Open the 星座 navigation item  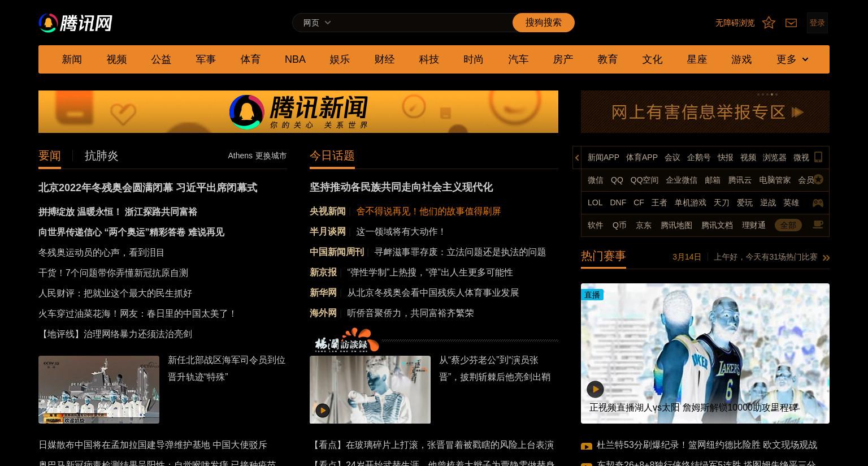[697, 59]
